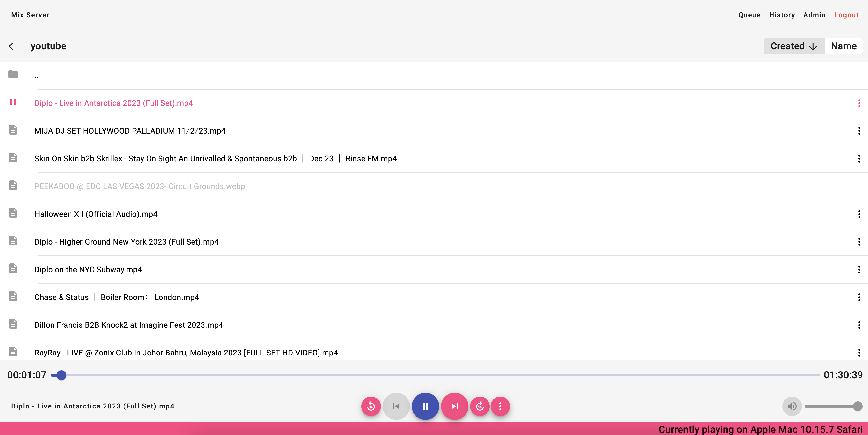Sort files by Name

[x=843, y=46]
